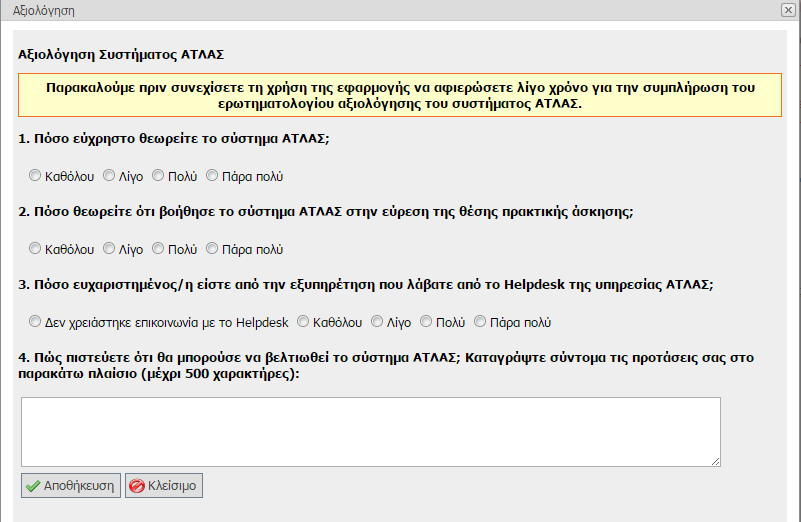This screenshot has width=801, height=522.
Task: Pick 'Καθόλου' for Helpdesk question 3
Action: pos(303,322)
